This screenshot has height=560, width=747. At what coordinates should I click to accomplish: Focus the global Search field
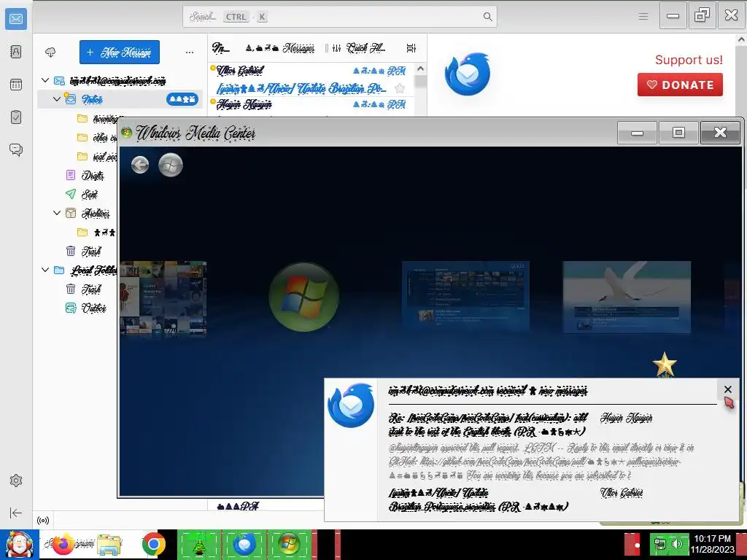click(x=340, y=17)
